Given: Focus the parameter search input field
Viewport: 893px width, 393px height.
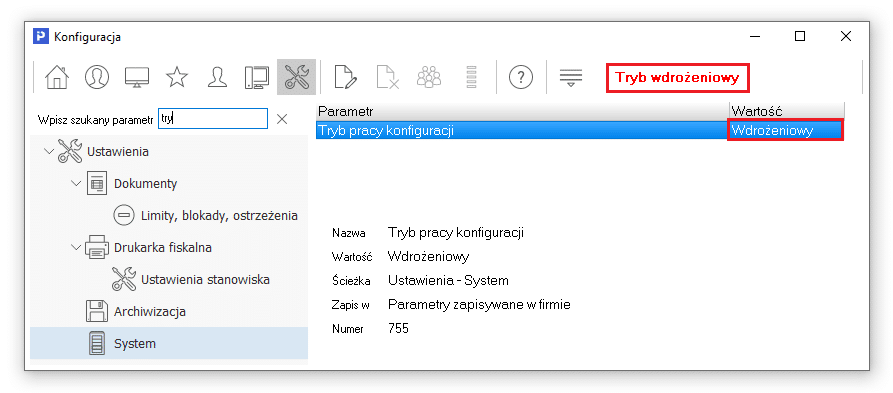Looking at the screenshot, I should (212, 118).
